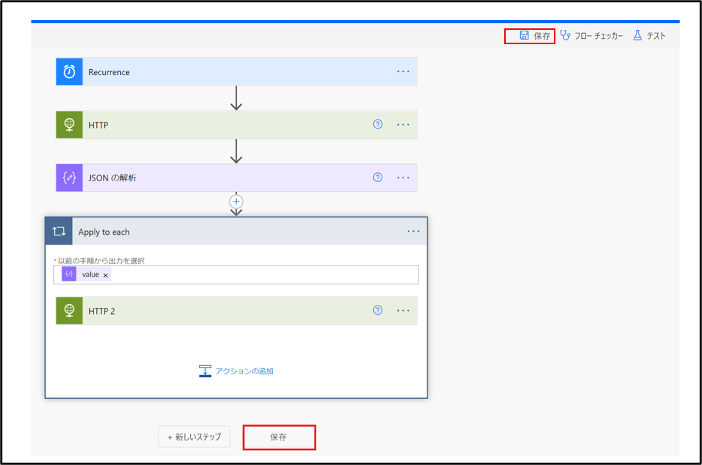Click the JSON の解析 curly braces icon

pos(69,178)
